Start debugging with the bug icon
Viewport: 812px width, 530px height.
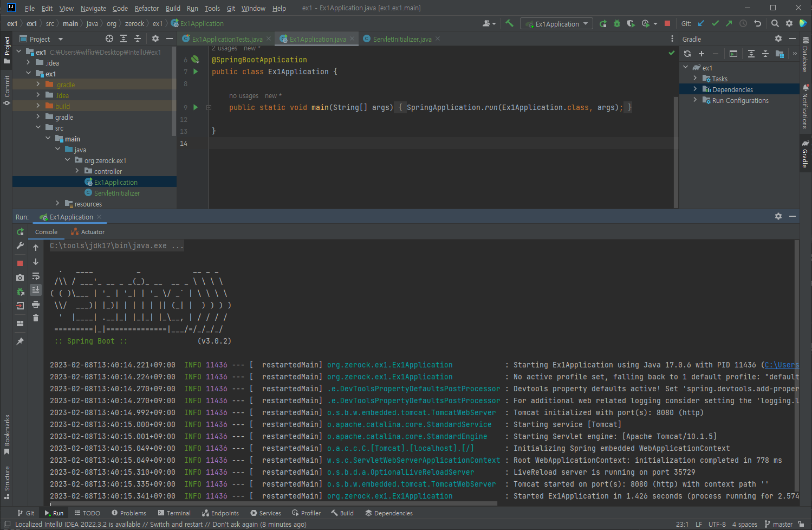coord(617,23)
